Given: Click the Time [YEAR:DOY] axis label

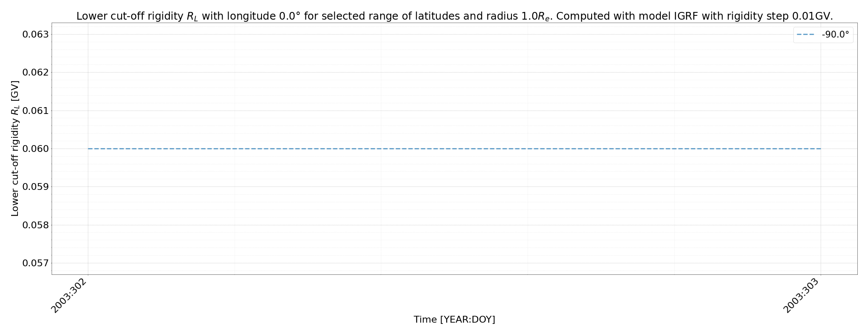Looking at the screenshot, I should [x=454, y=319].
